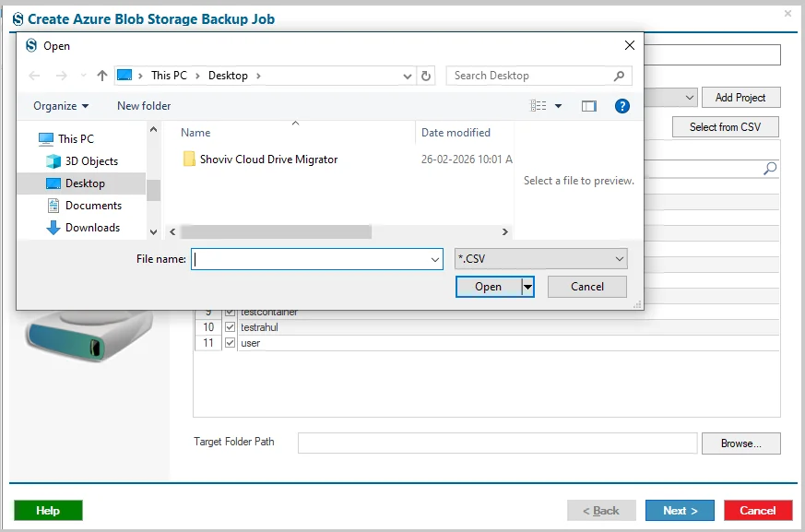
Task: Open the Organize menu
Action: pyautogui.click(x=61, y=106)
